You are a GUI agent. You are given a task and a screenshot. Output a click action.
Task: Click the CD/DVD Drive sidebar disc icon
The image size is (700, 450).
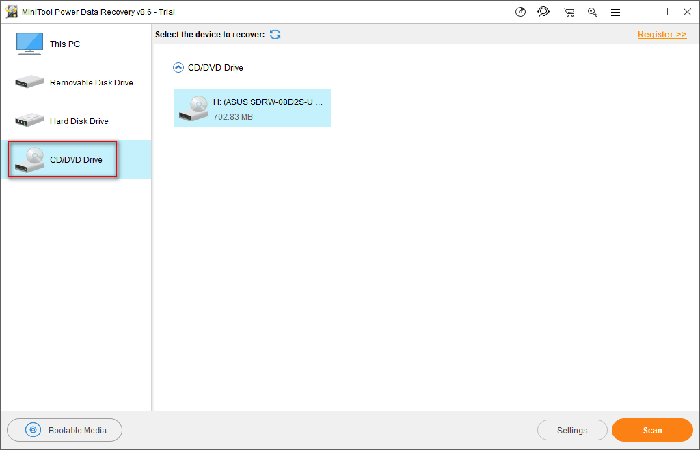point(29,160)
